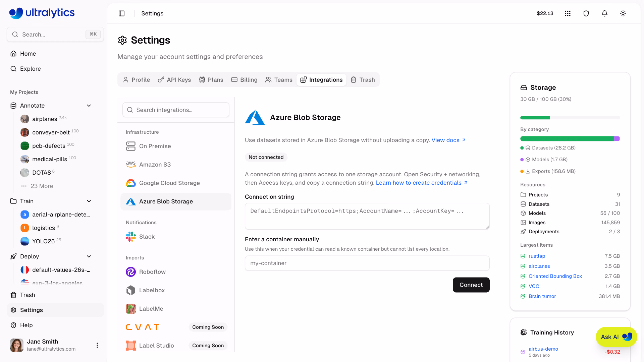
Task: Open Slack integration
Action: (176, 237)
